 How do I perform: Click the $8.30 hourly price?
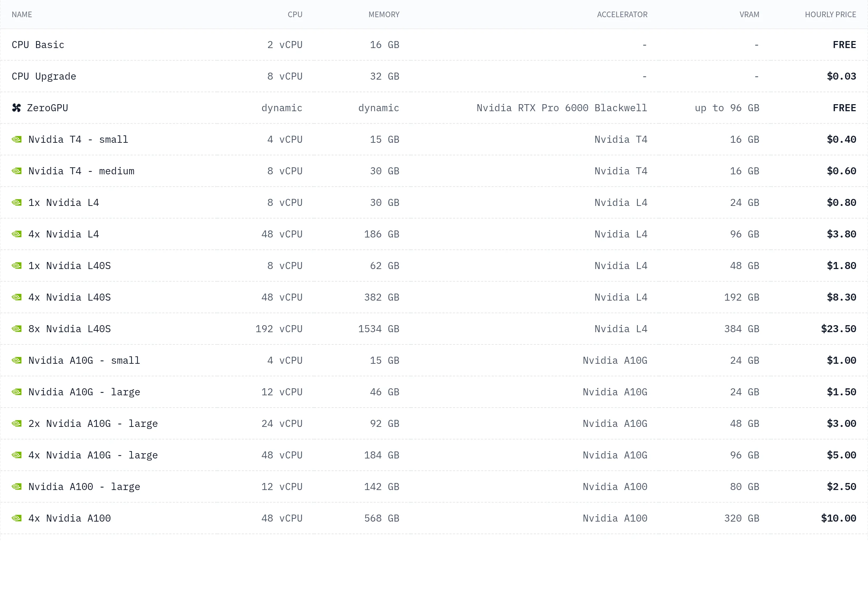[x=841, y=297]
